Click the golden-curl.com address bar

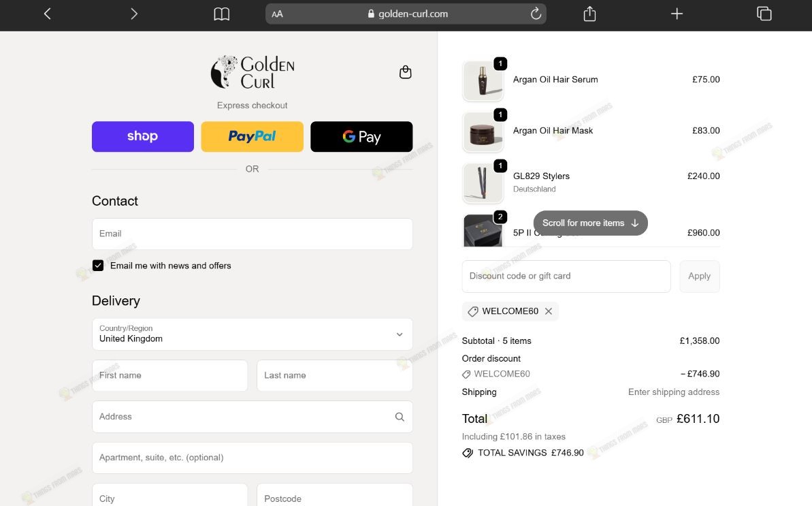pyautogui.click(x=406, y=14)
